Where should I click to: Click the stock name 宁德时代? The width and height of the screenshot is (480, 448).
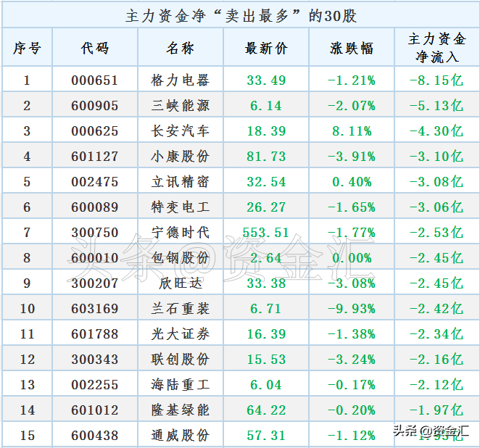click(x=181, y=233)
